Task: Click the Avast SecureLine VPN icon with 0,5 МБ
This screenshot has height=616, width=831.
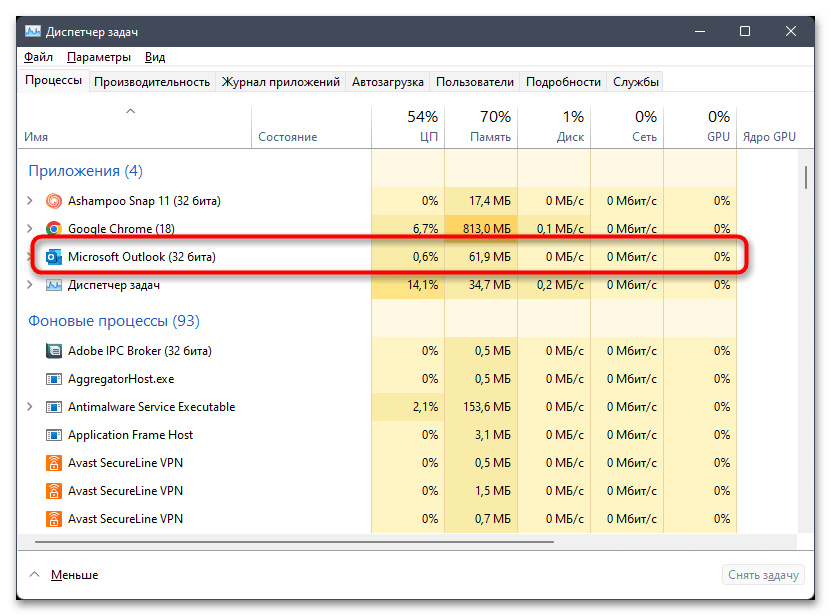Action: 54,463
